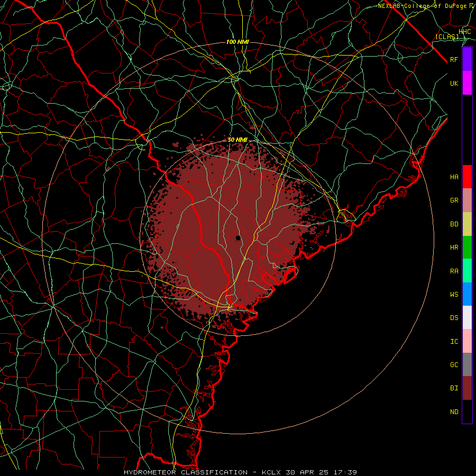Click the BI dark red legend swatch

(x=467, y=388)
